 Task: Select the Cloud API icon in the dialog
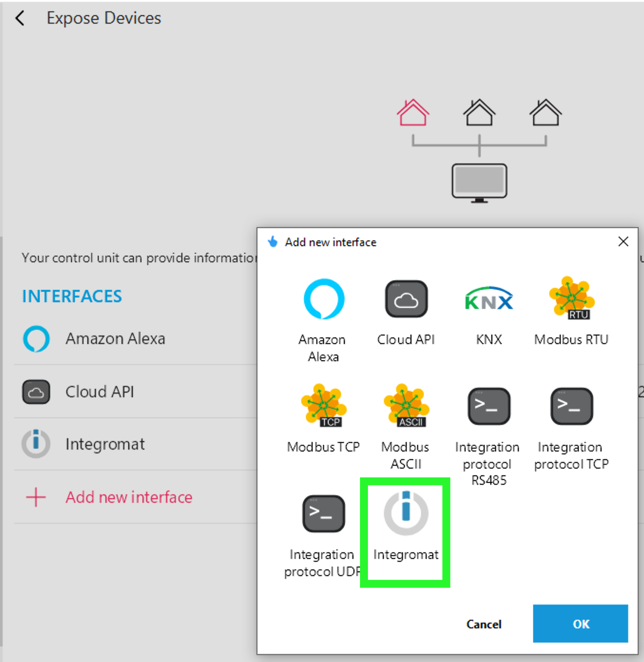tap(405, 299)
